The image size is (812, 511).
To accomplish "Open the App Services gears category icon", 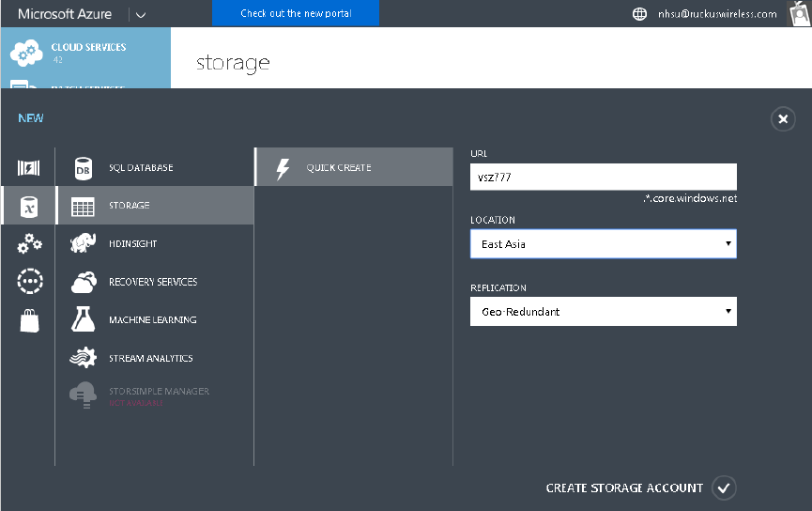I will tap(29, 243).
